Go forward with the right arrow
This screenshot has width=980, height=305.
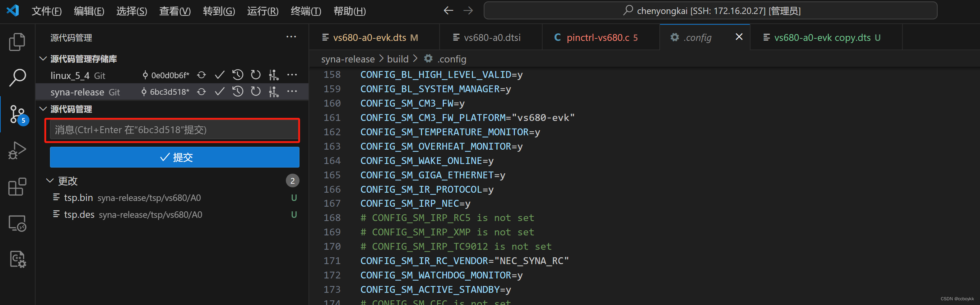[x=468, y=11]
